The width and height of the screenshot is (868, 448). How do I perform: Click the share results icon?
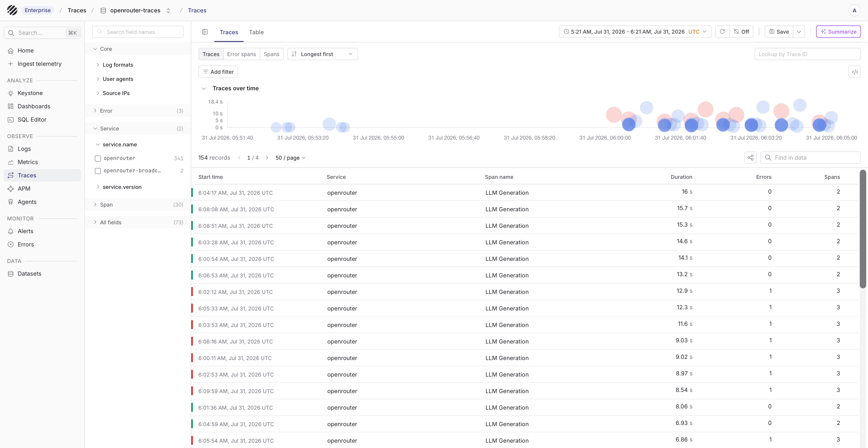[750, 158]
